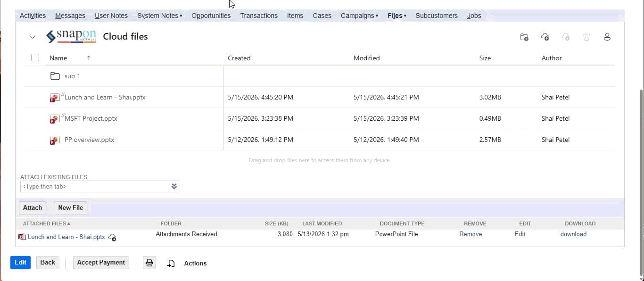The image size is (644, 281).
Task: Open the Items tab
Action: coord(295,16)
